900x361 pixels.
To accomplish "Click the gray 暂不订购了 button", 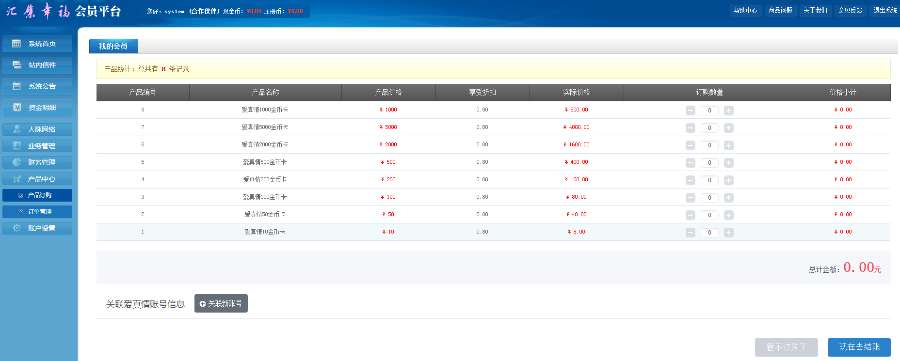I will pyautogui.click(x=787, y=347).
